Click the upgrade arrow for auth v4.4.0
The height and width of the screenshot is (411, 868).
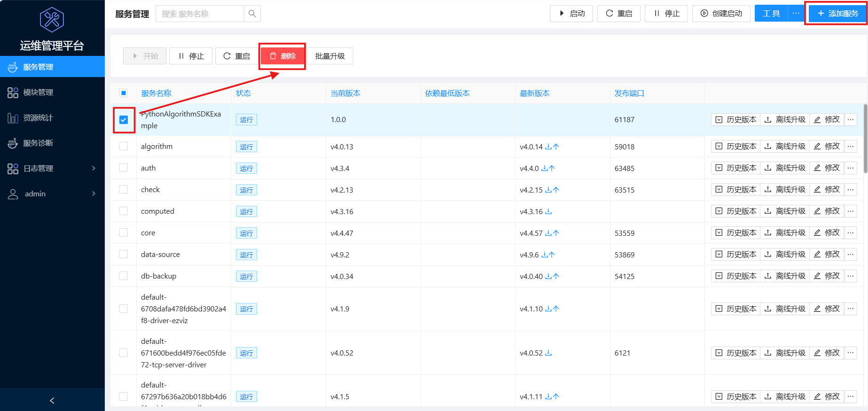tap(552, 168)
